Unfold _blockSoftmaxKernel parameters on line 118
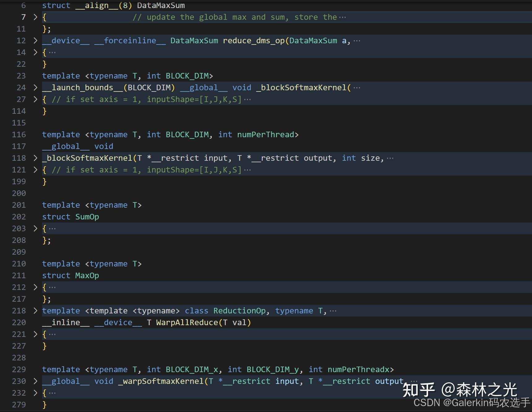This screenshot has width=532, height=412. click(x=35, y=158)
